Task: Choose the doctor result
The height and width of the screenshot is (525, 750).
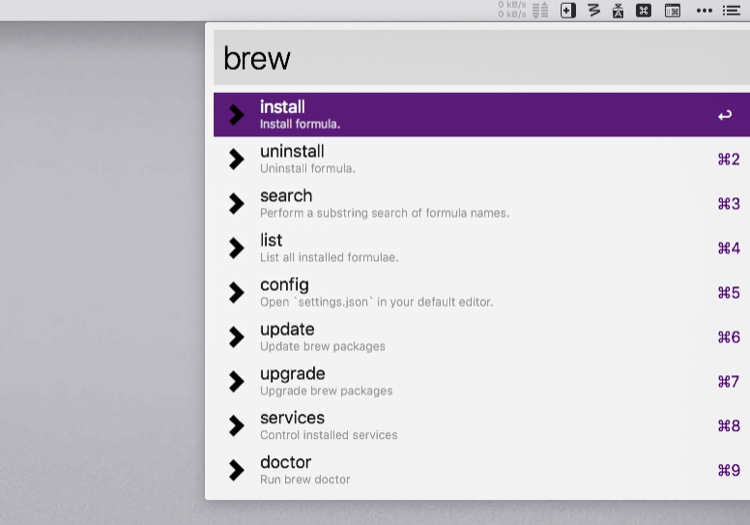Action: [482, 470]
